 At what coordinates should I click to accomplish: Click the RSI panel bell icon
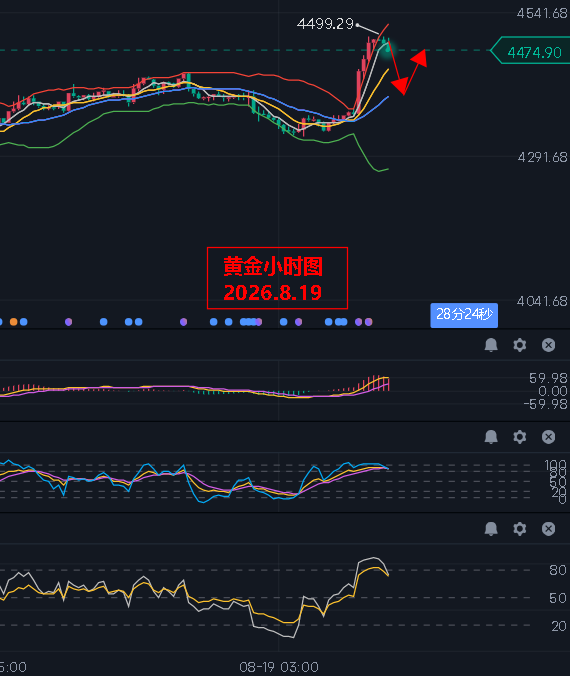[x=491, y=529]
